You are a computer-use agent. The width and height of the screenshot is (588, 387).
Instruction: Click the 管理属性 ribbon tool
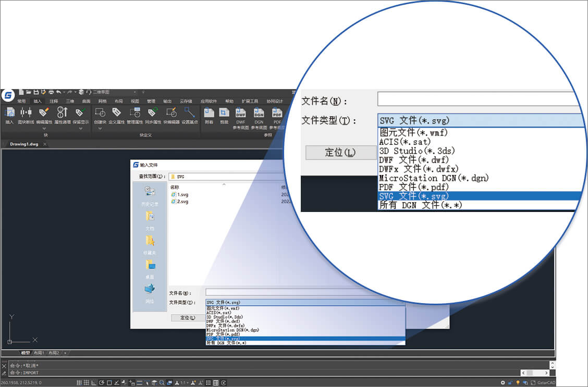click(134, 115)
